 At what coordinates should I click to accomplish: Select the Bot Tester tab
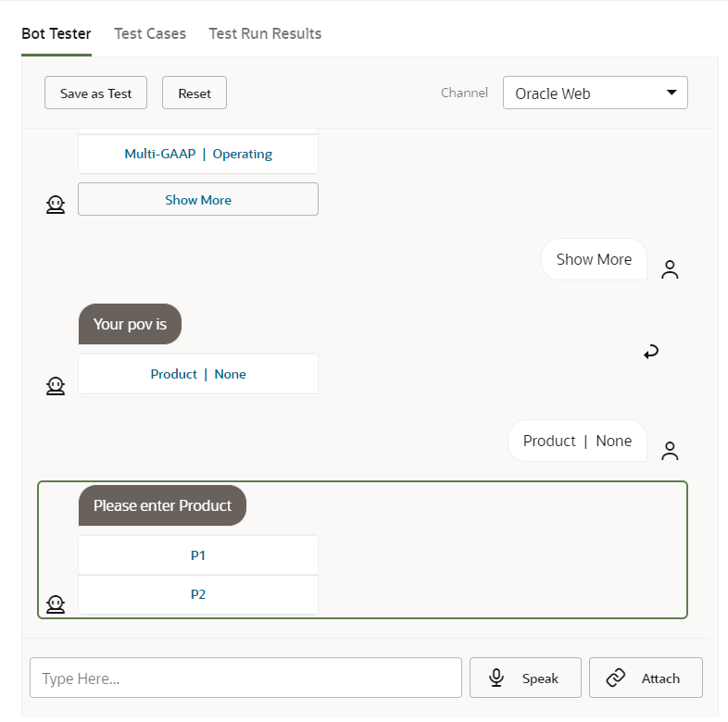(56, 33)
